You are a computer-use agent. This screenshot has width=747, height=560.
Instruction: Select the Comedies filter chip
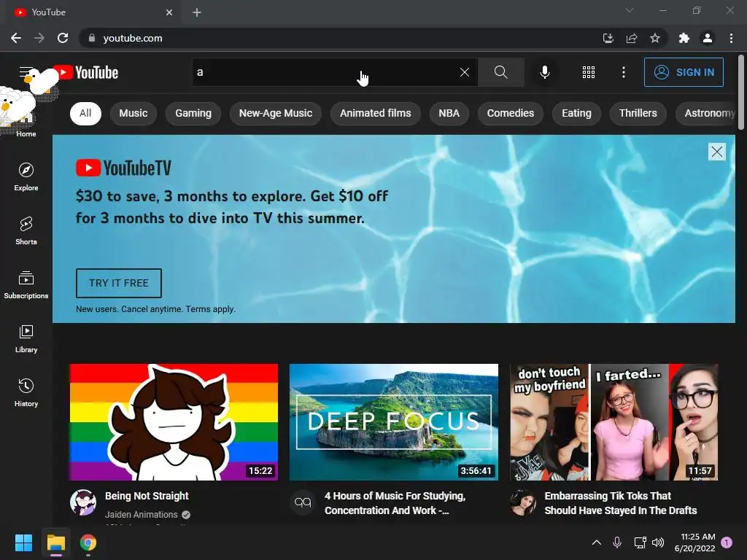pos(511,113)
